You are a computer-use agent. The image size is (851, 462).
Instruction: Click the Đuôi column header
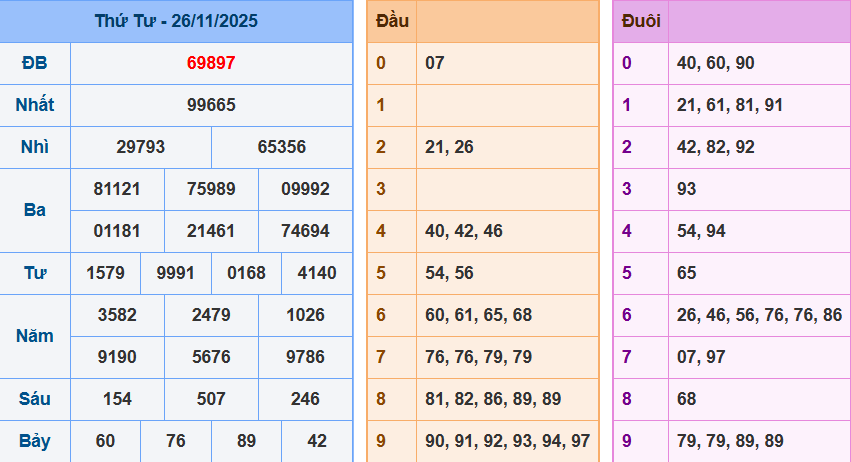point(640,21)
